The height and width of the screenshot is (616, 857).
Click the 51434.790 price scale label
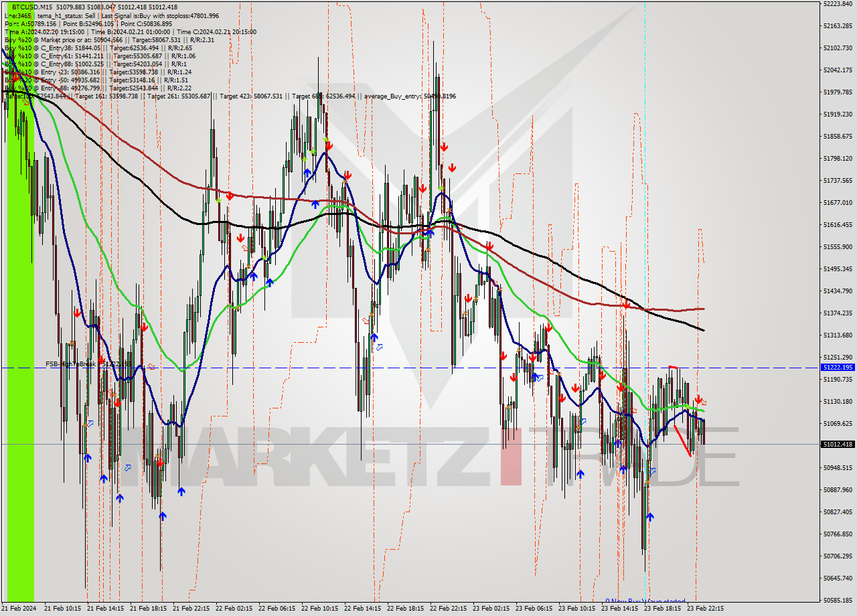[838, 291]
